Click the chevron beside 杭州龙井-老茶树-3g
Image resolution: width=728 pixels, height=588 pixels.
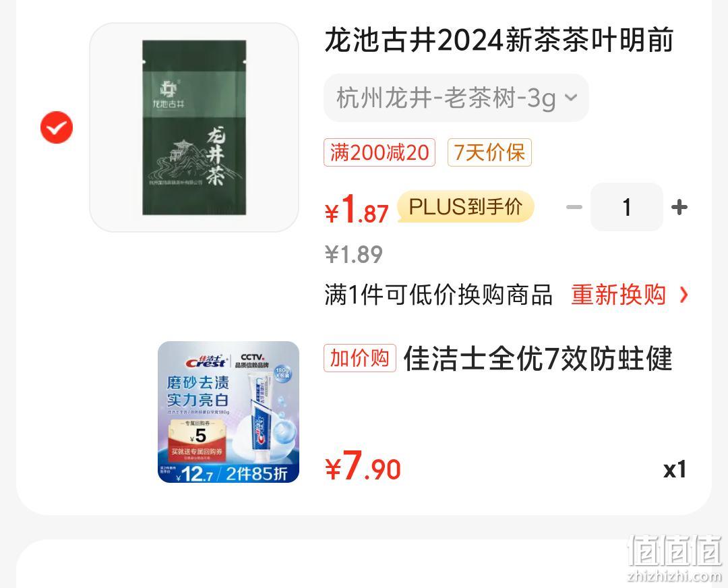tap(571, 98)
